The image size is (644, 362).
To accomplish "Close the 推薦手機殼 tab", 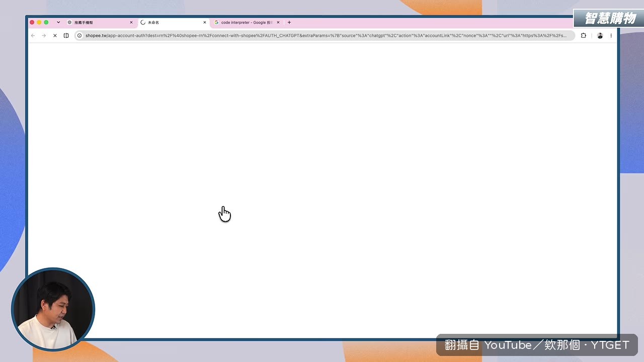I will 131,23.
